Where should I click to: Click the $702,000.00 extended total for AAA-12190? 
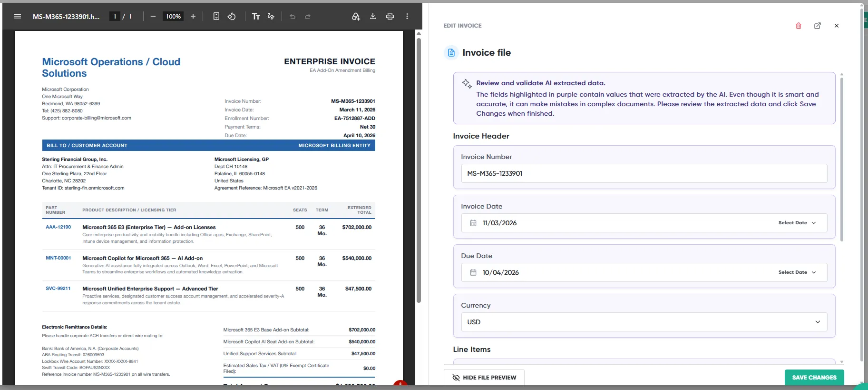pyautogui.click(x=357, y=227)
